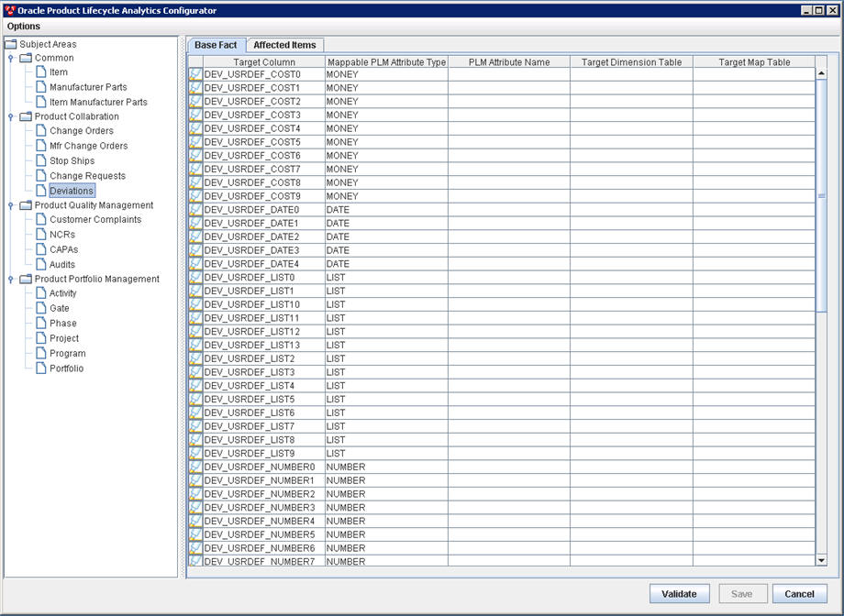
Task: Click the row icon beside DEV_USRDEF_LIST9
Action: pos(195,453)
